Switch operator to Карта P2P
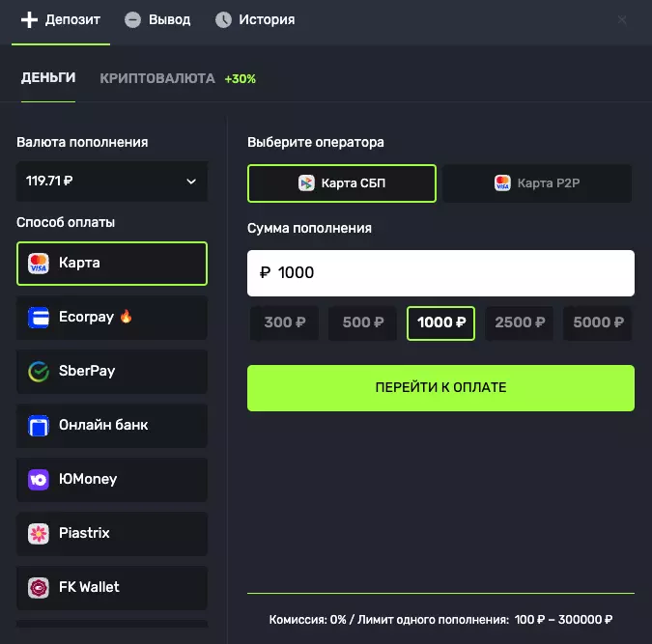The width and height of the screenshot is (652, 644). click(x=537, y=182)
